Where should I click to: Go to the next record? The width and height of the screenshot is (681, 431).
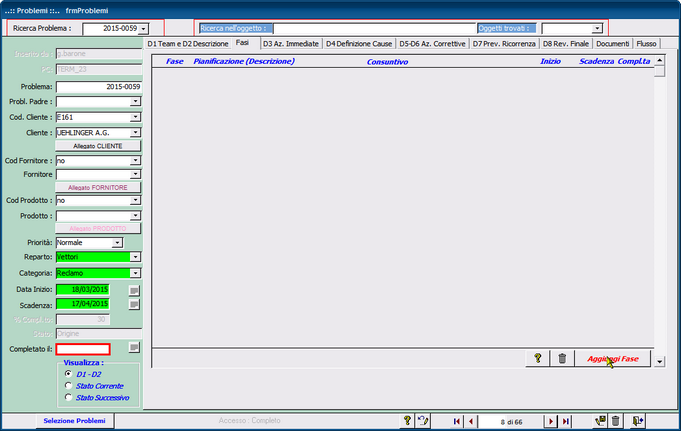point(551,421)
